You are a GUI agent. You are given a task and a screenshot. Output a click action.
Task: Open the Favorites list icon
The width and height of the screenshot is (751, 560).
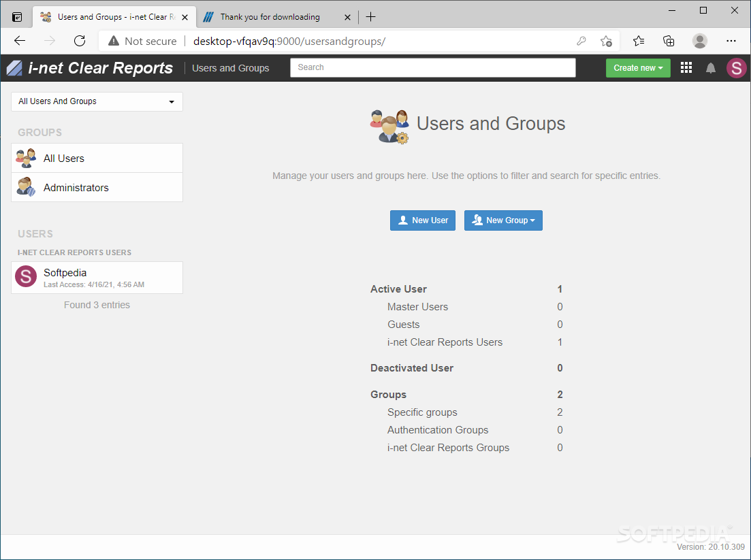click(639, 41)
